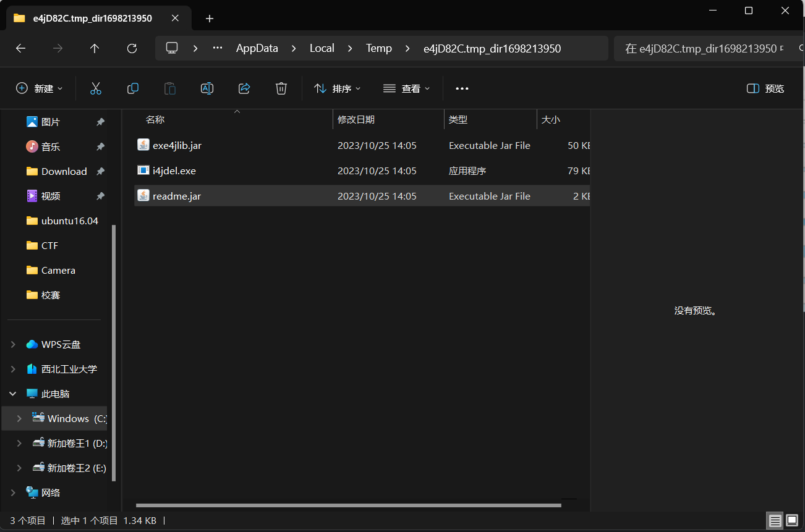
Task: Open the Download folder in sidebar
Action: coord(64,172)
